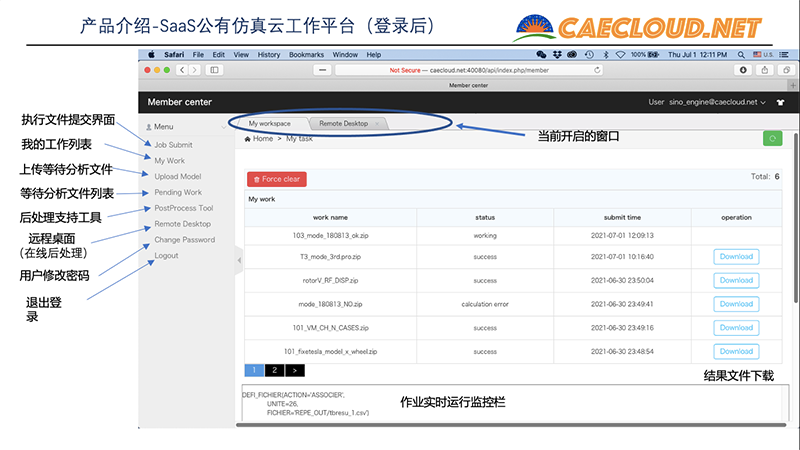This screenshot has width=800, height=450.
Task: Download the T3_mode_3rd.pro.zip result
Action: click(736, 257)
